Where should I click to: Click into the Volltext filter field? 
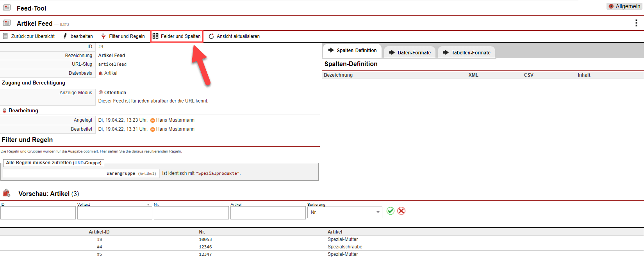114,213
